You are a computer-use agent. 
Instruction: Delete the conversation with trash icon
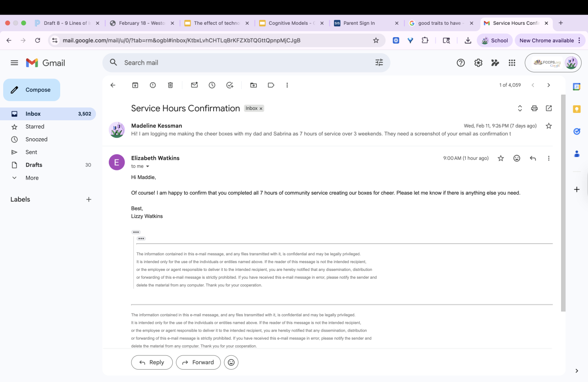click(170, 85)
